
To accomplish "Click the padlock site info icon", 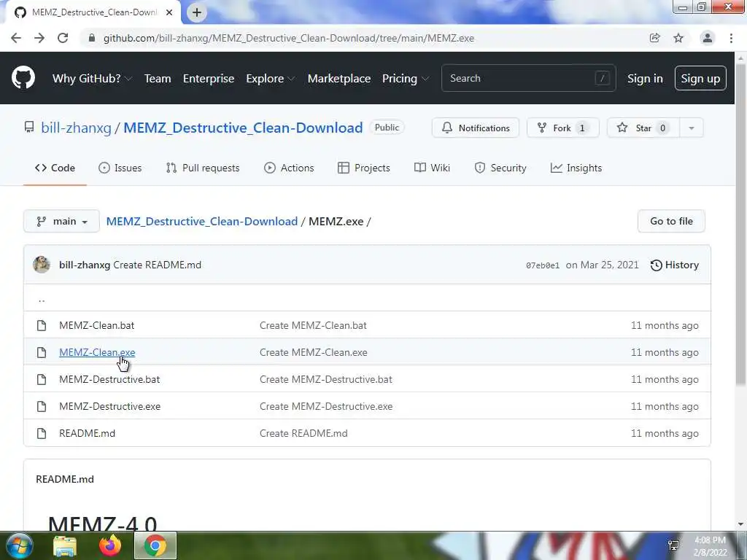I will coord(92,38).
